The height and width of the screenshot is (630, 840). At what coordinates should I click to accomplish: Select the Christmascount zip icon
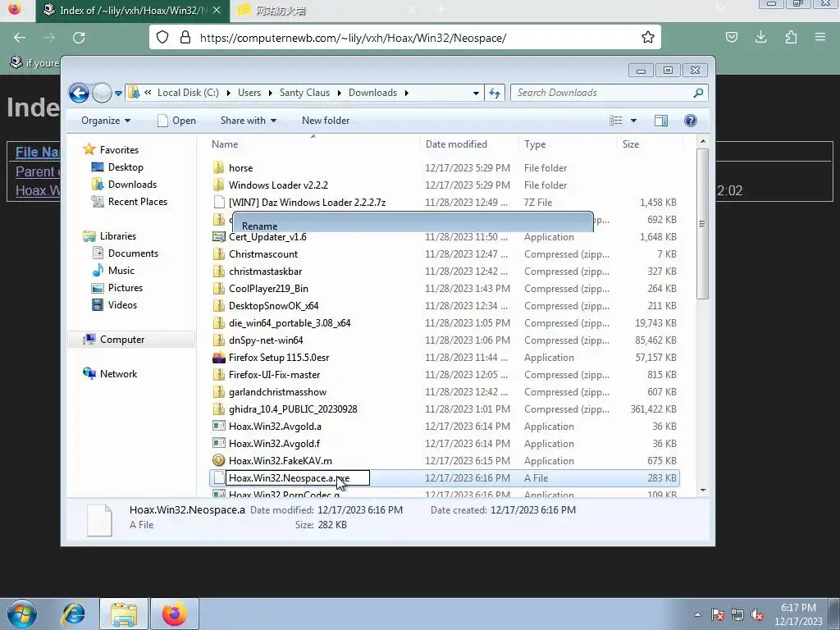[x=218, y=254]
